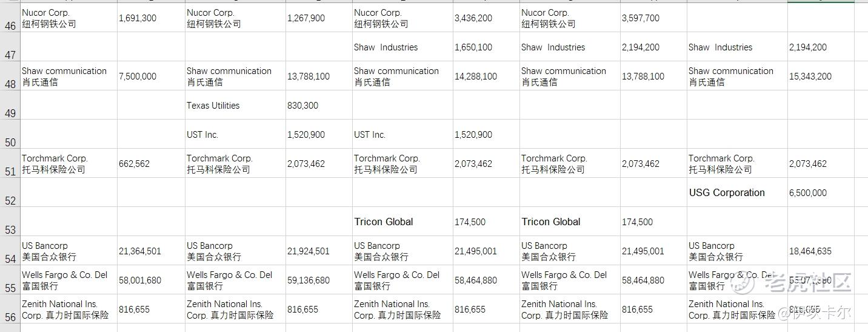Viewport: 868px width, 332px height.
Task: Click the Texas Utilities cell
Action: pyautogui.click(x=235, y=106)
